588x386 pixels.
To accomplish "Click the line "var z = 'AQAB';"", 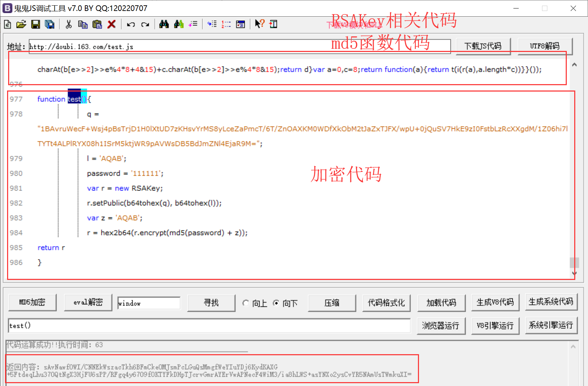I will point(115,218).
